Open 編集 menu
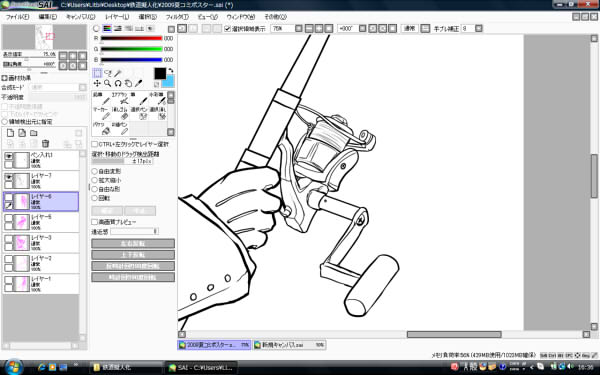 (47, 17)
